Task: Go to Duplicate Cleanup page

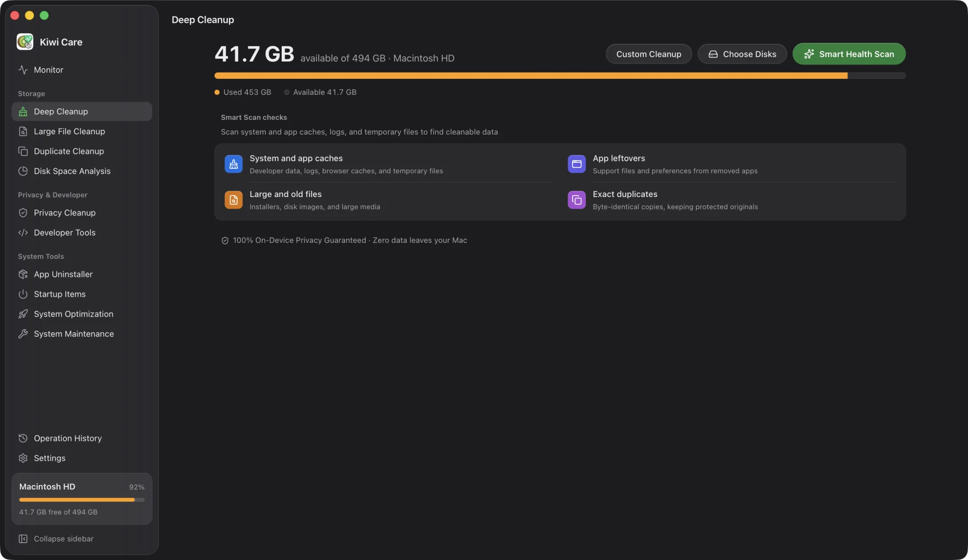Action: [82, 151]
